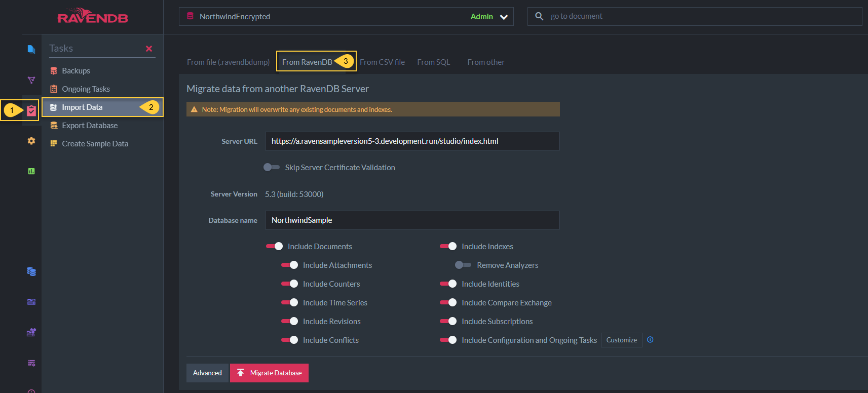The image size is (868, 393).
Task: Click the Server URL input field
Action: coord(412,141)
